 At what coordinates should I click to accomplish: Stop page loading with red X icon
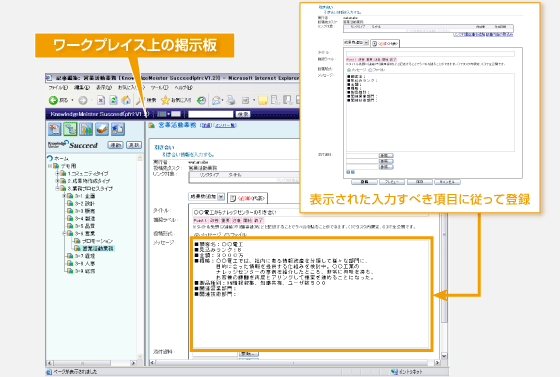click(x=101, y=100)
